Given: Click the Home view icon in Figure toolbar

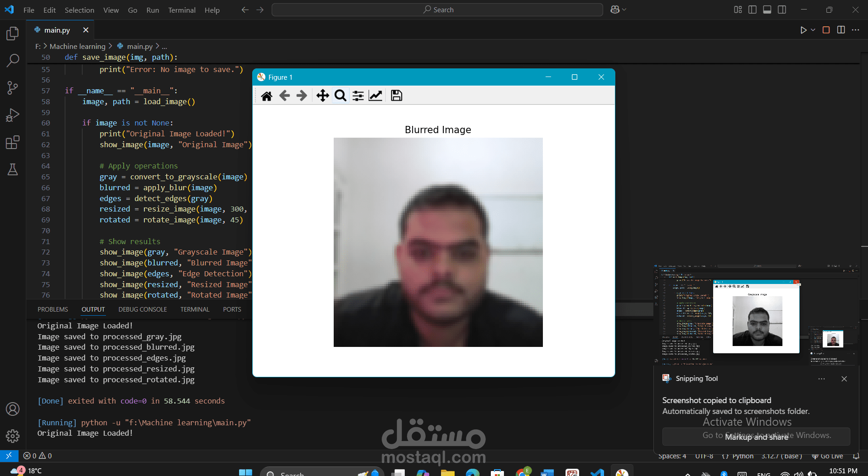Looking at the screenshot, I should (x=267, y=95).
